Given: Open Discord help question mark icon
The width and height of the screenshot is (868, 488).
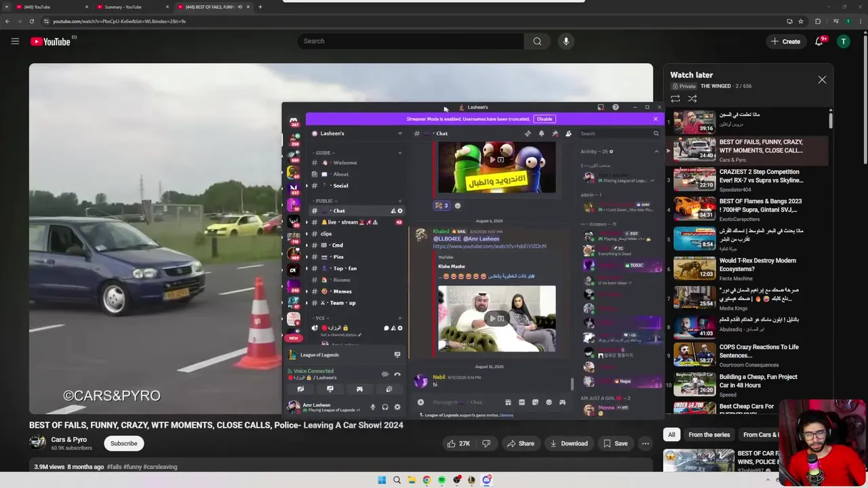Looking at the screenshot, I should click(615, 107).
